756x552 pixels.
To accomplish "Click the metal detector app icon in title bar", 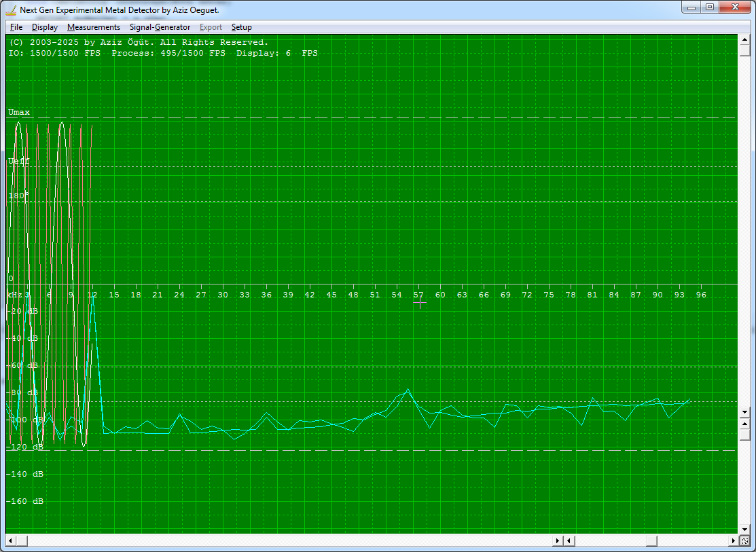I will 11,10.
